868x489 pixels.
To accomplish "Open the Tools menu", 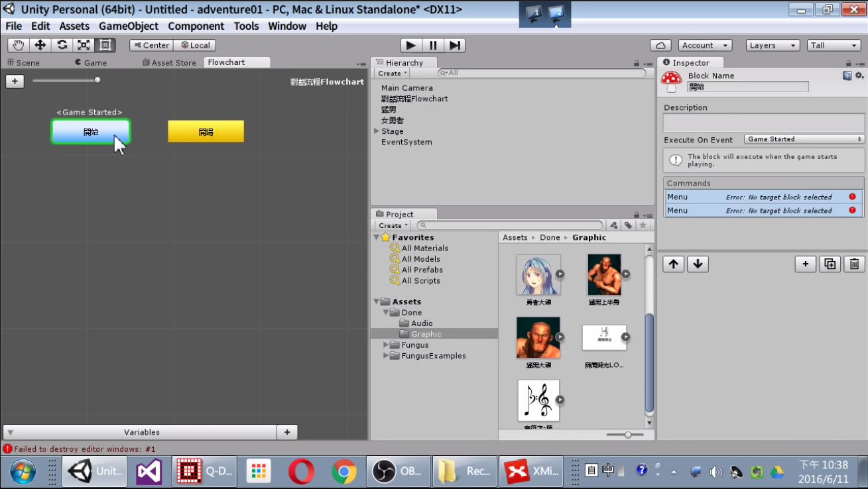I will (246, 26).
